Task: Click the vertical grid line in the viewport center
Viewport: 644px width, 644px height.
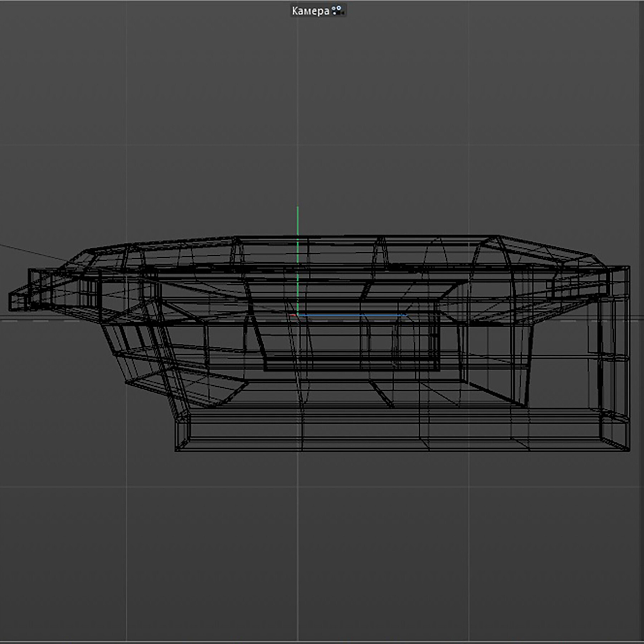Action: (x=298, y=537)
